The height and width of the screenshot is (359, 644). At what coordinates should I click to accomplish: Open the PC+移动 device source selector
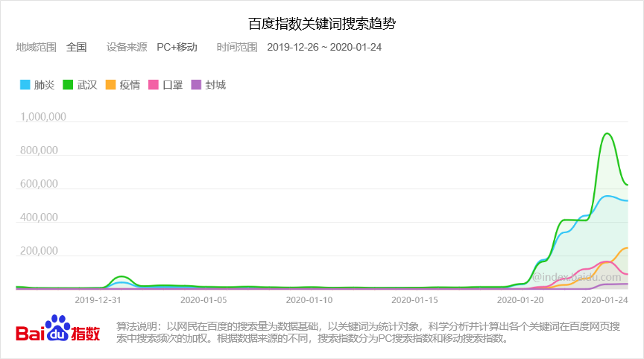(177, 47)
